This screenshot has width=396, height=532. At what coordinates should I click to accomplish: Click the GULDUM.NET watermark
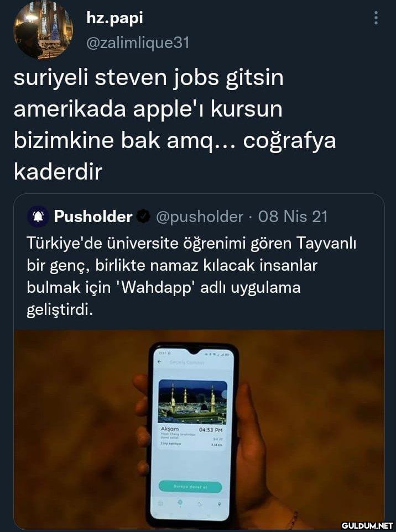(367, 525)
